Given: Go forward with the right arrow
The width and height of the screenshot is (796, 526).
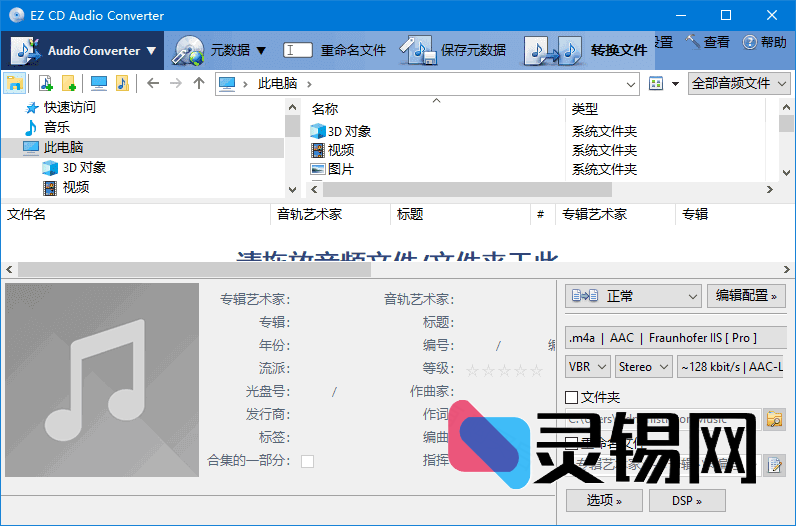Looking at the screenshot, I should (176, 83).
